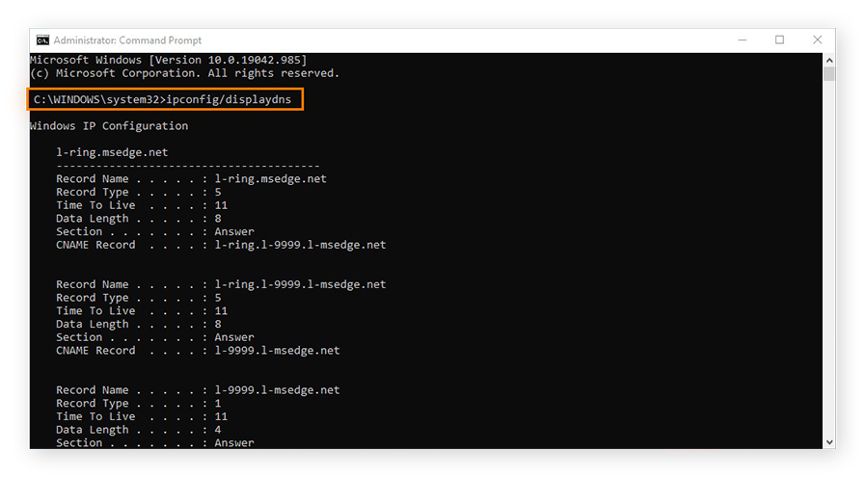868x477 pixels.
Task: Click the second Record Name l-ring.l-9999.l-msedge.net line
Action: tap(221, 284)
